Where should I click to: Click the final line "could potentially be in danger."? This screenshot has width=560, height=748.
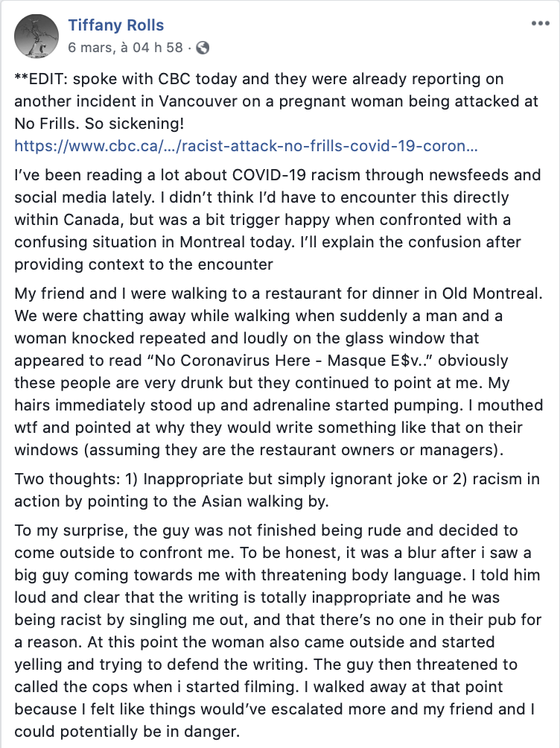pos(127,732)
